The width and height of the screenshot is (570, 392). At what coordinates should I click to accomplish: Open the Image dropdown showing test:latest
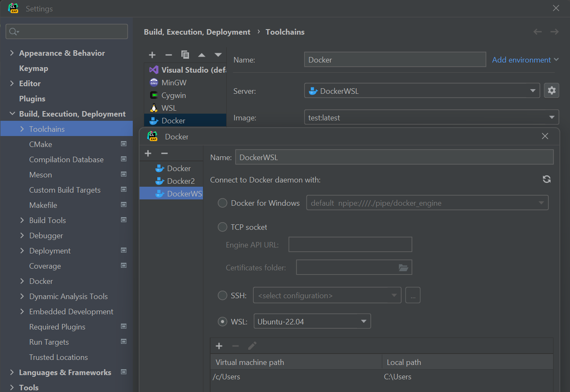431,117
